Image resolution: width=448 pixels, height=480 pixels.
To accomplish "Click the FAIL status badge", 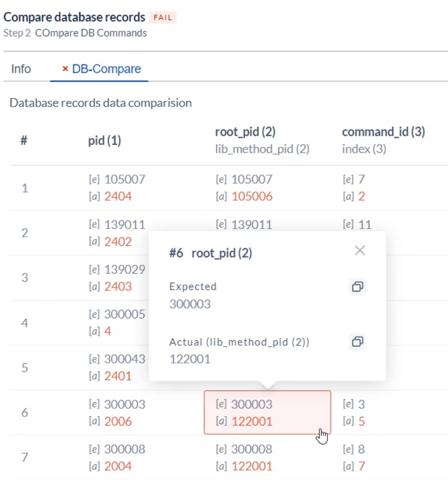I will 162,17.
